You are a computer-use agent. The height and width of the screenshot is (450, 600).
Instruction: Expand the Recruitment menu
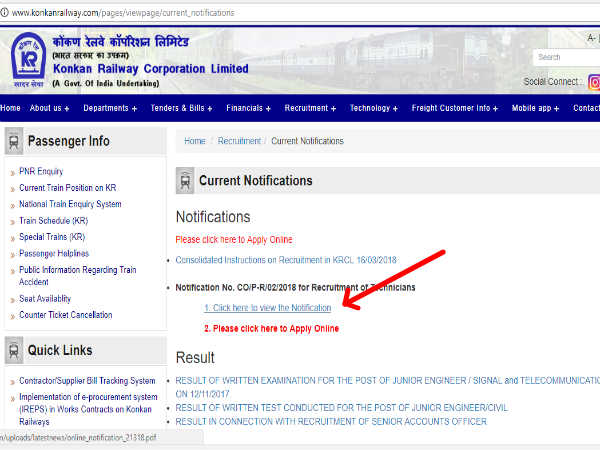[x=310, y=108]
